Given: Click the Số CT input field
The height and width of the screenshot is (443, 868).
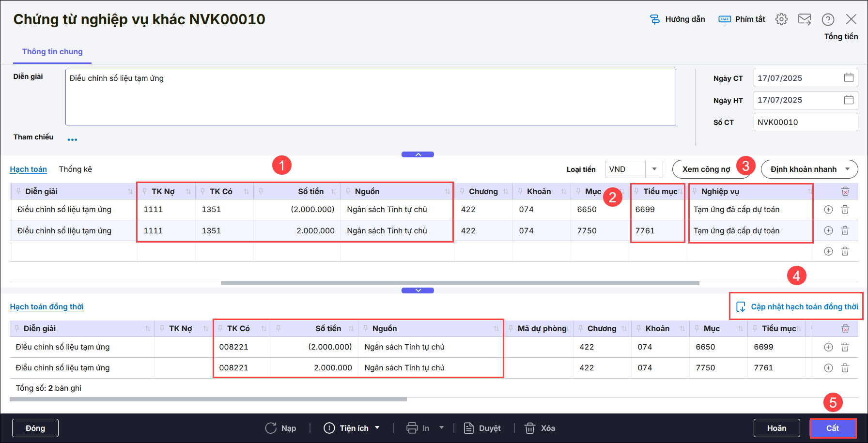Looking at the screenshot, I should pos(805,122).
